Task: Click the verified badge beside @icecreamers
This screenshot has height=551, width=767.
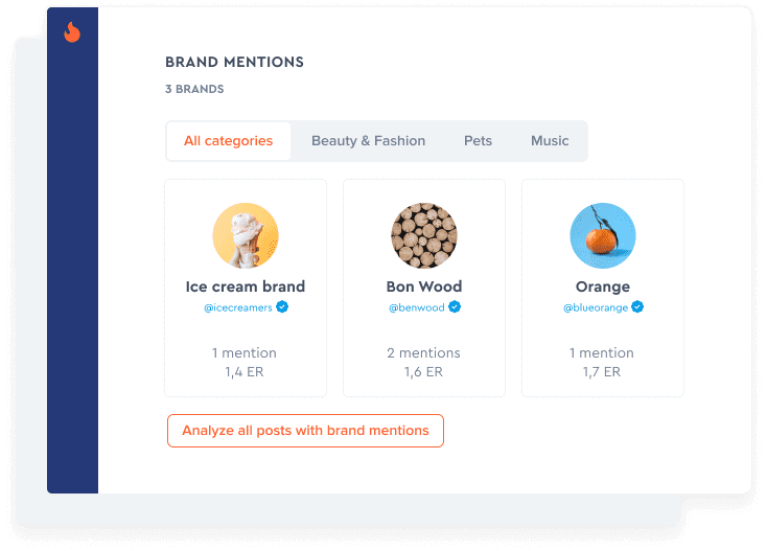Action: point(282,307)
